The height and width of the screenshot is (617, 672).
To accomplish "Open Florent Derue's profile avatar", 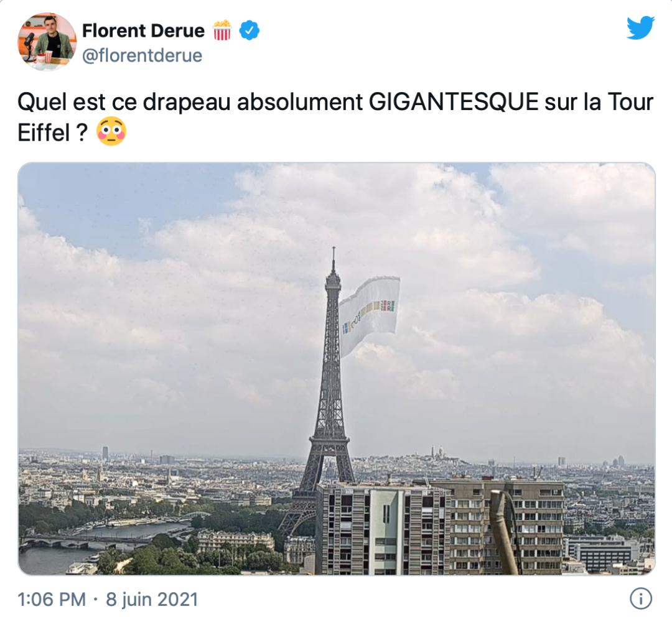I will pyautogui.click(x=47, y=42).
